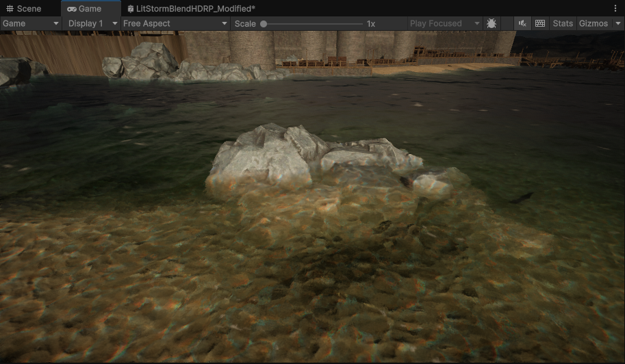Screen dimensions: 625x364
Task: Open the Game view type dropdown
Action: click(31, 23)
